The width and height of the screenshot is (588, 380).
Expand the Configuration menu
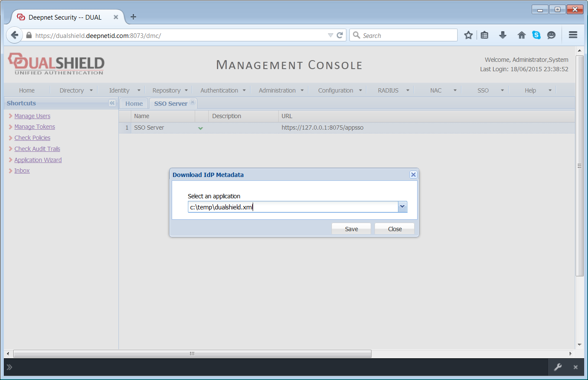(x=340, y=90)
